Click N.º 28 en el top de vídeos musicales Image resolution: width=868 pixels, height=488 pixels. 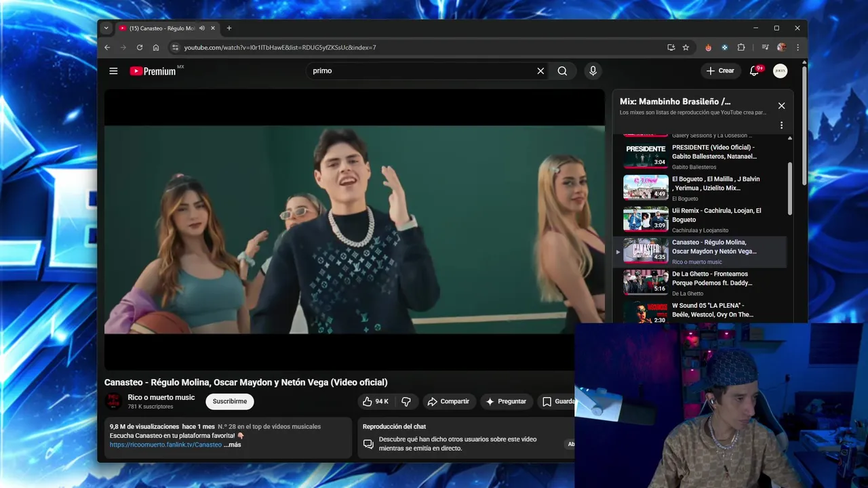[269, 426]
